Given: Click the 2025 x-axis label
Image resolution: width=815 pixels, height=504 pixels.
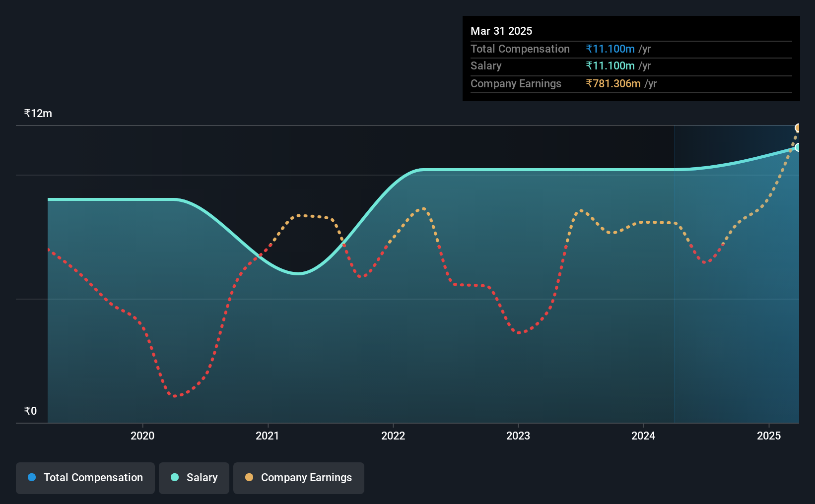Looking at the screenshot, I should pyautogui.click(x=769, y=436).
